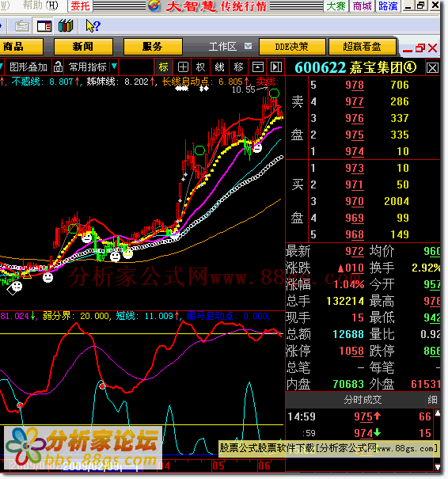
Task: Click buy level 5 price 968
Action: tap(355, 234)
